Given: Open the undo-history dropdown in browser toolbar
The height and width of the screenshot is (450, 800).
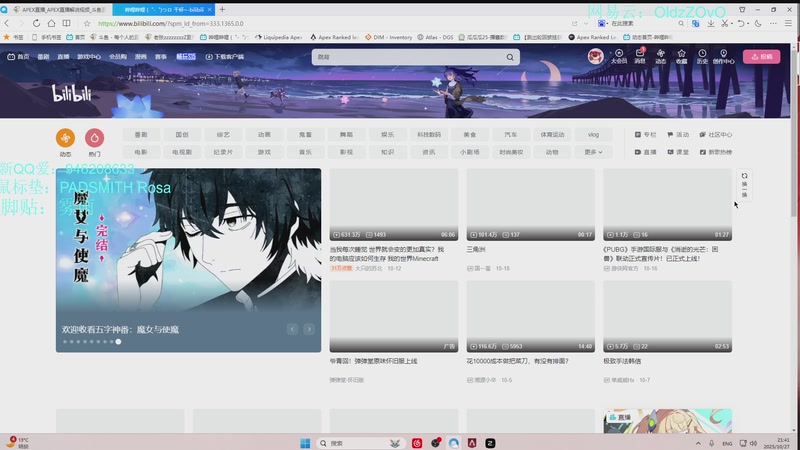Looking at the screenshot, I should coord(748,23).
